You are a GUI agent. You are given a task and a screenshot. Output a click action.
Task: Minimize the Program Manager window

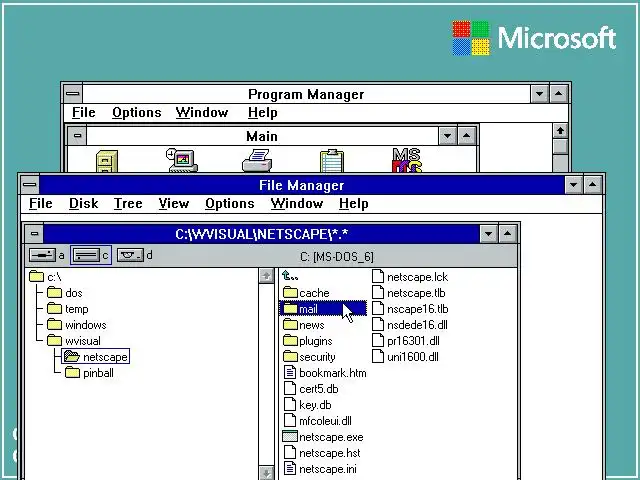tap(539, 94)
